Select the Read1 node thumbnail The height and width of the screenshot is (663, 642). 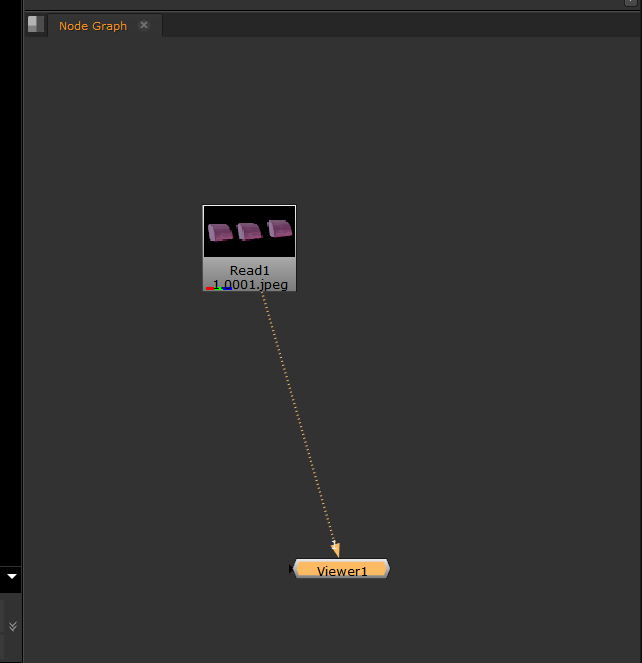point(250,232)
